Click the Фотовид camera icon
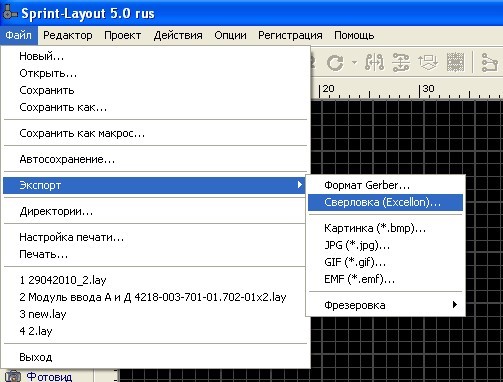 click(13, 376)
